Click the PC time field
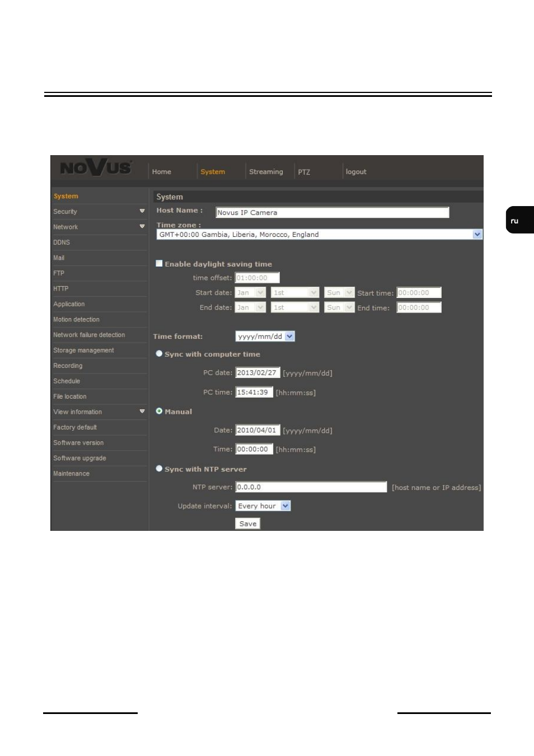Viewport: 534px width, 756px height. (254, 392)
